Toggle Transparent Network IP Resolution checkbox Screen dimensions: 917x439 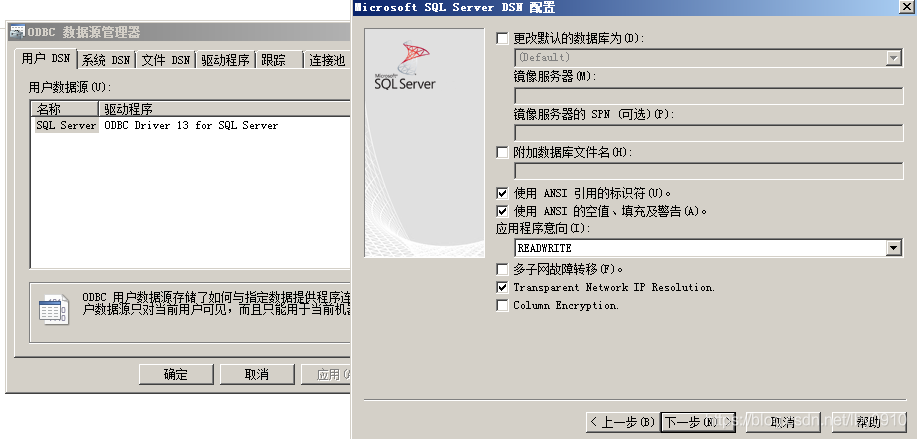[502, 288]
